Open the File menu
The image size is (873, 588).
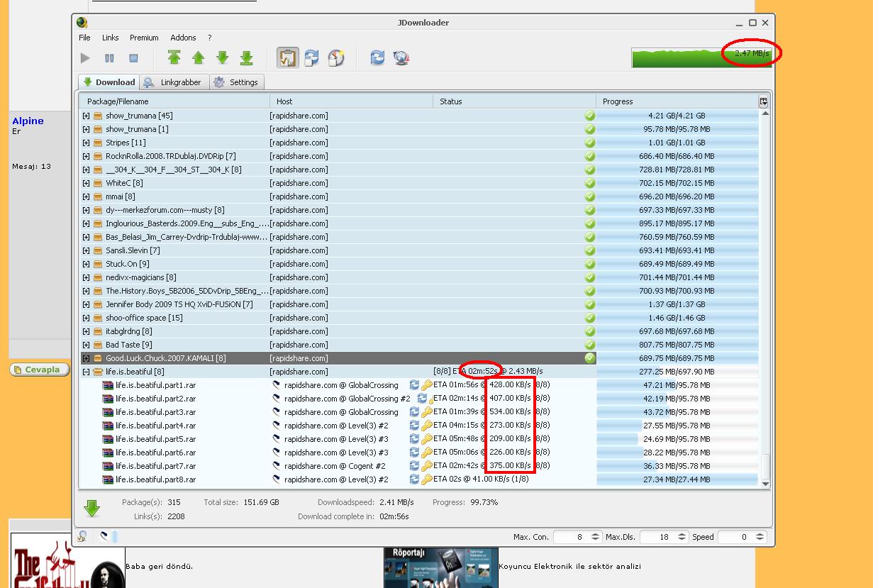coord(84,38)
